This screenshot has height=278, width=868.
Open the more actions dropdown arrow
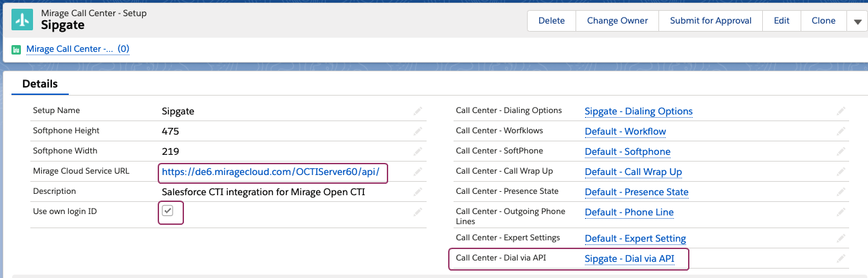(857, 21)
